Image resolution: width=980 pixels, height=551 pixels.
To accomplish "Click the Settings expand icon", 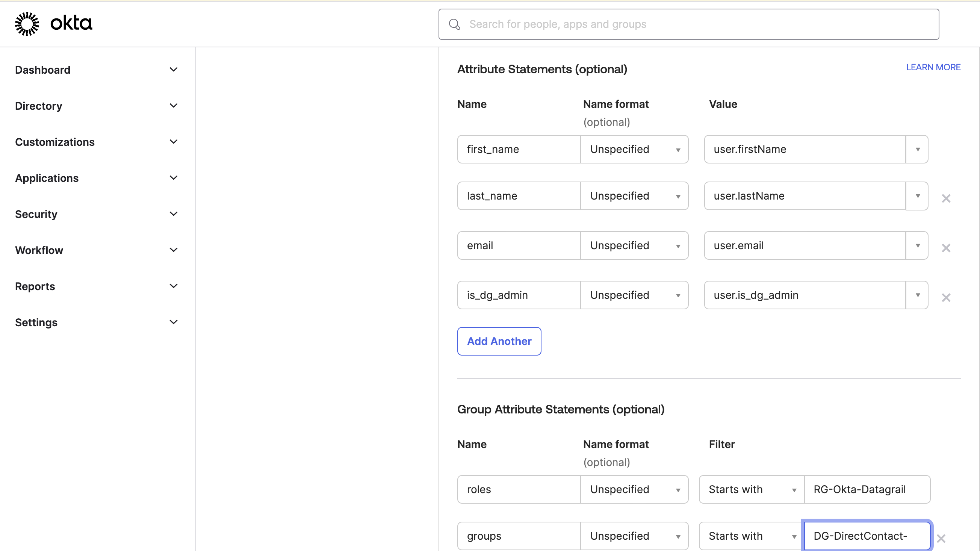I will pos(173,322).
